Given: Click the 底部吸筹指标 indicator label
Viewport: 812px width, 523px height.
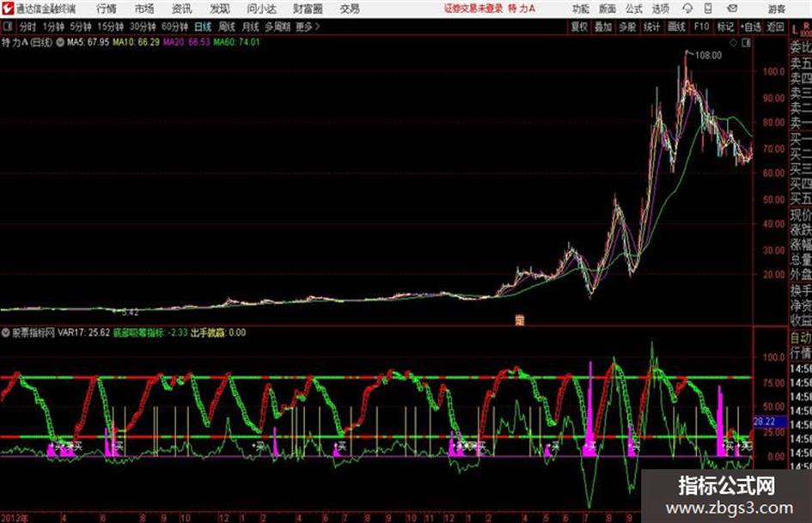Looking at the screenshot, I should click(138, 332).
